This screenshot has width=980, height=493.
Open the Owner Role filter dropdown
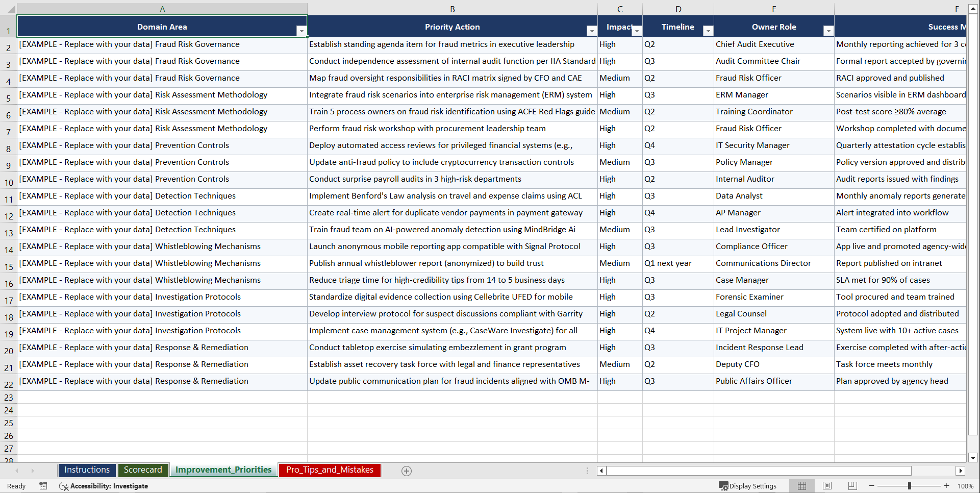pyautogui.click(x=828, y=31)
